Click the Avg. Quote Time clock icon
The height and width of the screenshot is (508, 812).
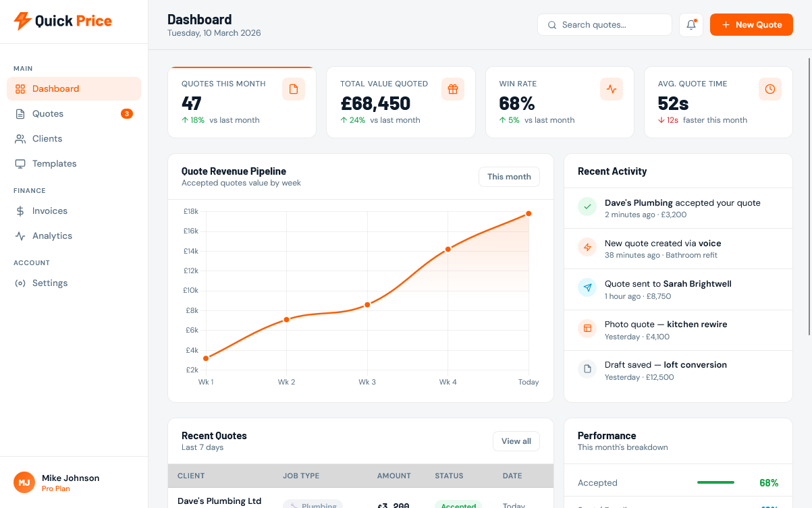coord(770,89)
